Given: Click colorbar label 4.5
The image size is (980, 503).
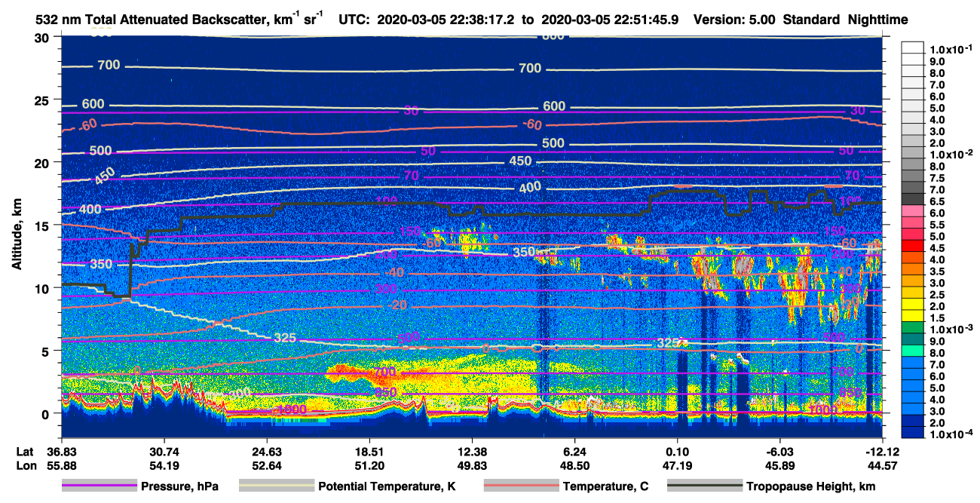Looking at the screenshot, I should pos(936,248).
